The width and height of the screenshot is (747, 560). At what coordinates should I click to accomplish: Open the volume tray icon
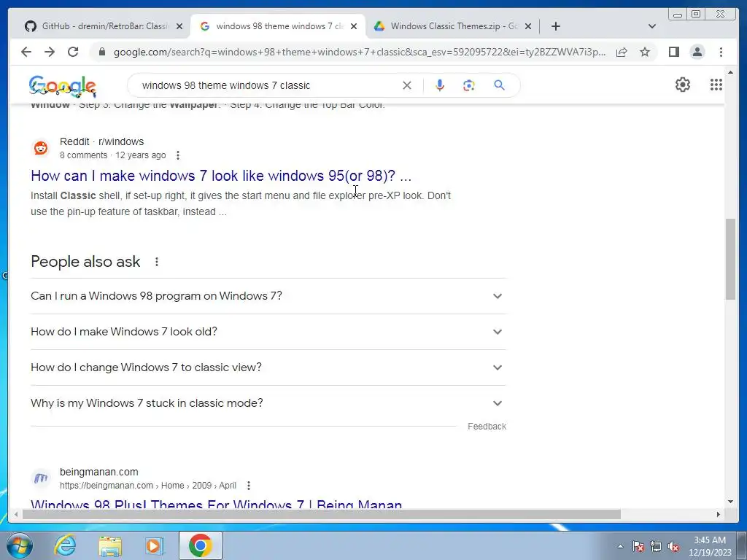[673, 546]
